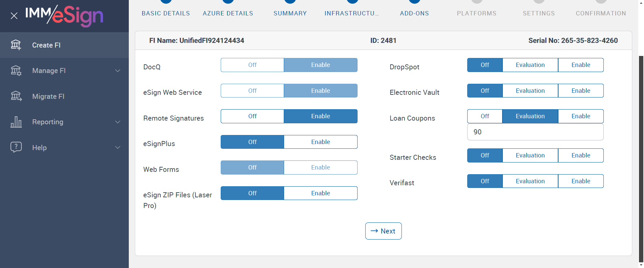Go to the Azure Details step
This screenshot has width=644, height=268.
(x=228, y=13)
